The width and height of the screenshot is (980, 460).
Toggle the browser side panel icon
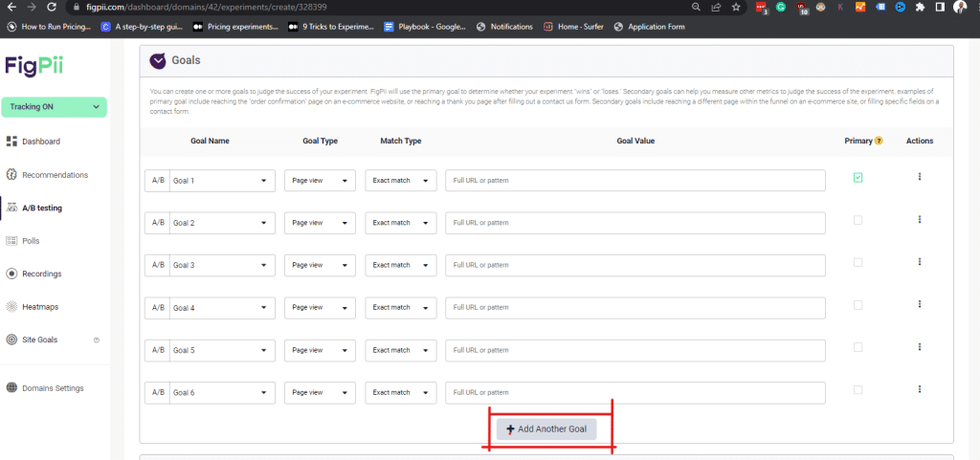[940, 8]
